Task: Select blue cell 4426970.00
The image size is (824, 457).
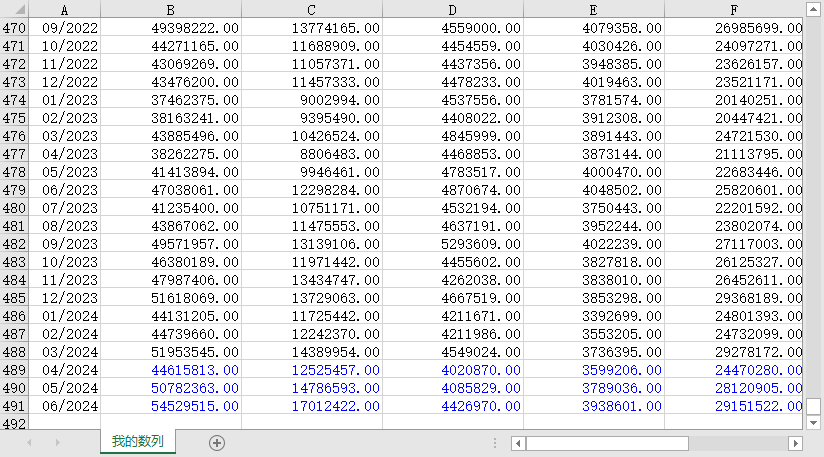Action: pyautogui.click(x=452, y=406)
